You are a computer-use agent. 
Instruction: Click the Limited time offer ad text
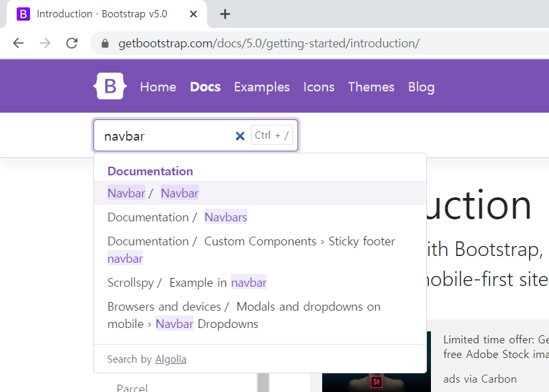496,347
